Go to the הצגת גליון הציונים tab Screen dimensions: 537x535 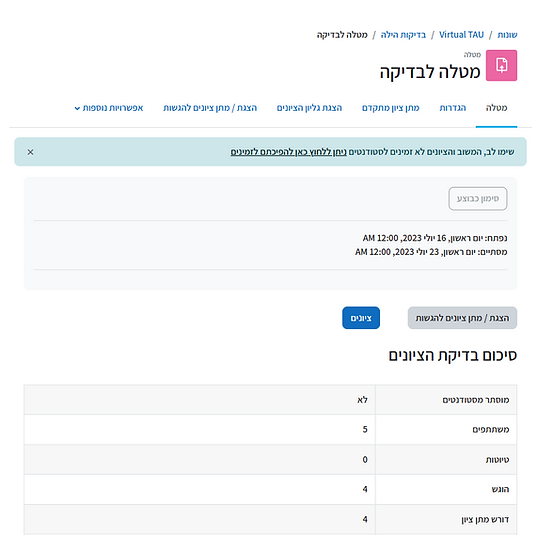coord(309,108)
